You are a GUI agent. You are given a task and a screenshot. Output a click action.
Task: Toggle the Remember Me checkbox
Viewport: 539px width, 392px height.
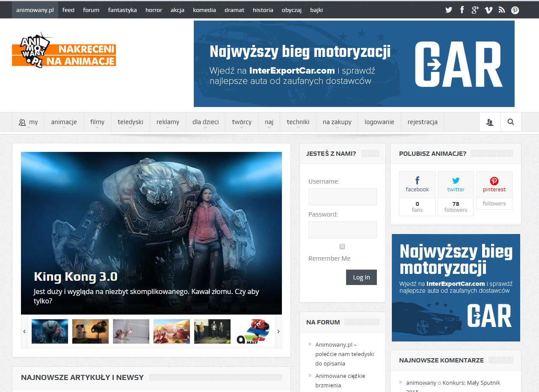pyautogui.click(x=342, y=246)
